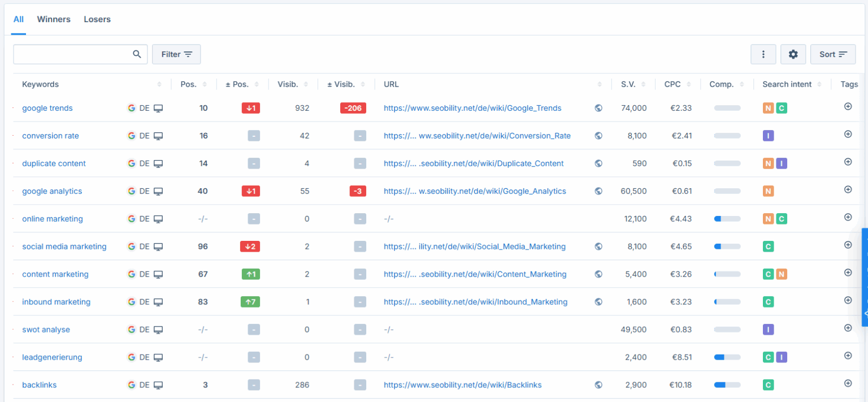868x402 pixels.
Task: Open the Filter panel
Action: click(x=176, y=54)
